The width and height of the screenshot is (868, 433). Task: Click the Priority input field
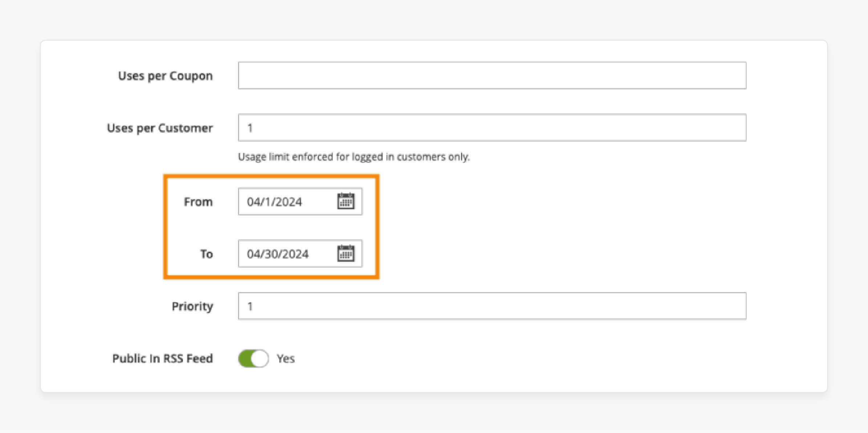[x=492, y=306]
